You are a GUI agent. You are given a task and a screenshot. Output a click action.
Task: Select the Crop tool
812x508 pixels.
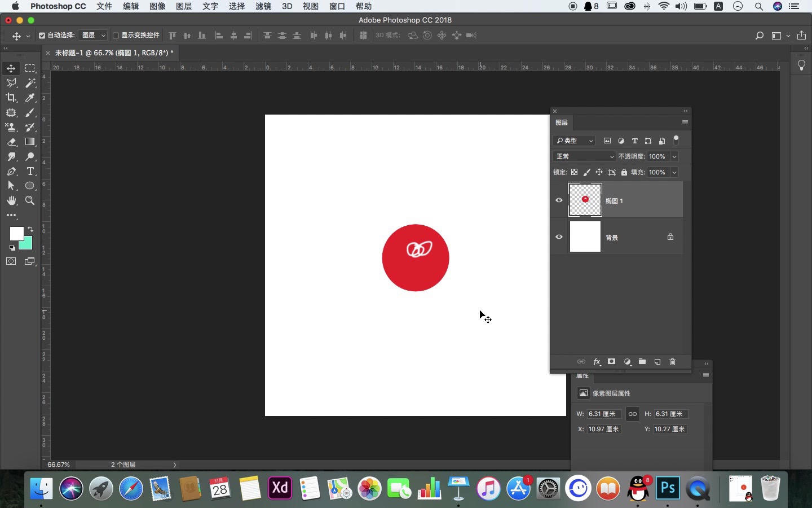point(11,98)
